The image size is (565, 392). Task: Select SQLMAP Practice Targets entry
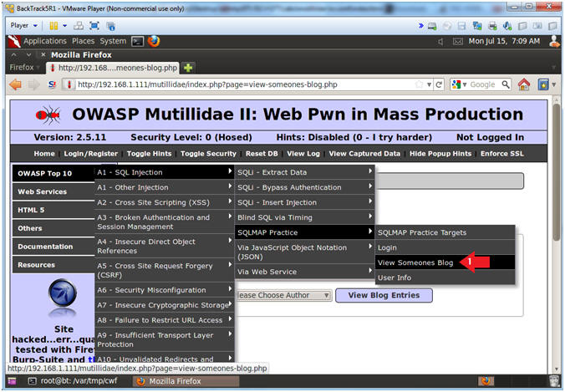[x=445, y=232]
